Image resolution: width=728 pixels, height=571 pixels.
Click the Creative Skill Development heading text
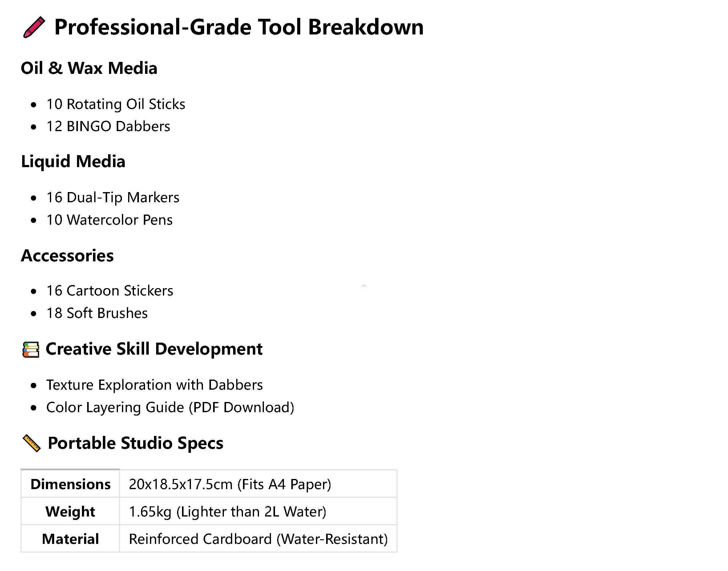[154, 349]
